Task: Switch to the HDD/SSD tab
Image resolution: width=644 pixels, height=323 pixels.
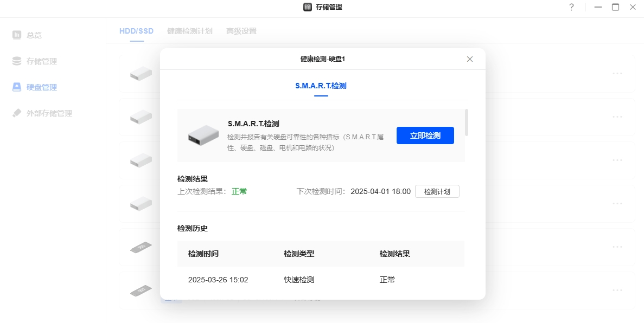Action: point(136,31)
